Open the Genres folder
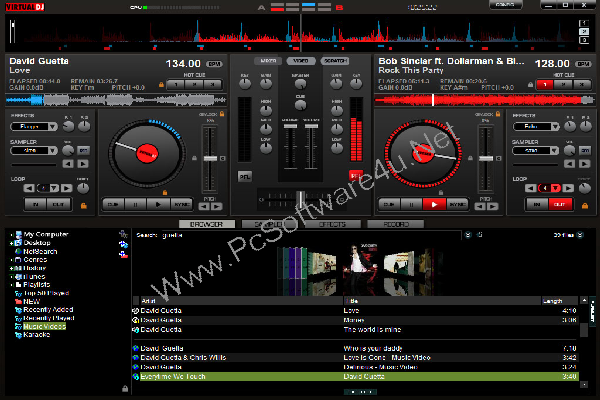This screenshot has height=400, width=600. click(x=35, y=260)
